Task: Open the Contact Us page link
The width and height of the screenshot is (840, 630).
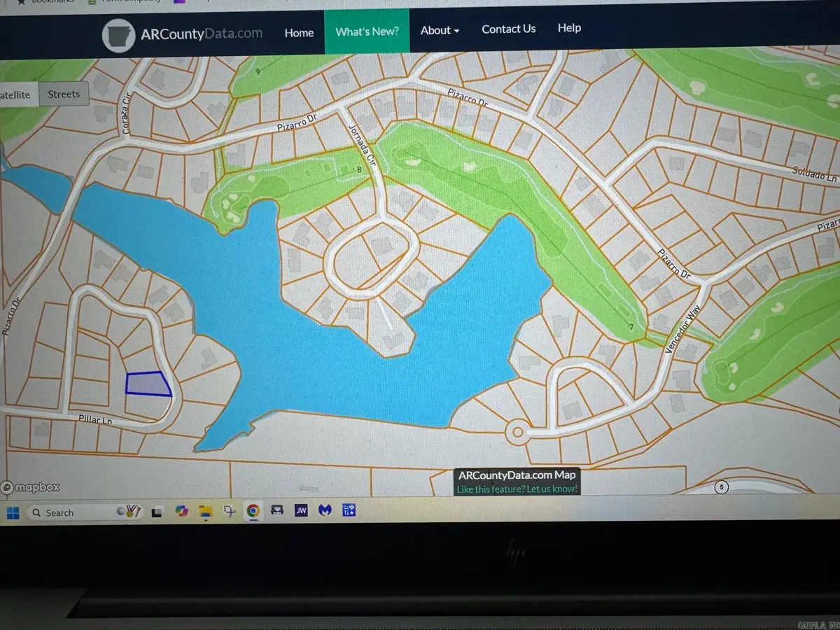Action: (508, 29)
